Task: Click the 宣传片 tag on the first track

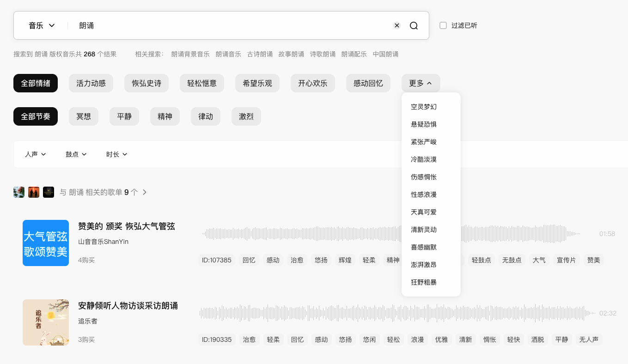Action: tap(567, 260)
